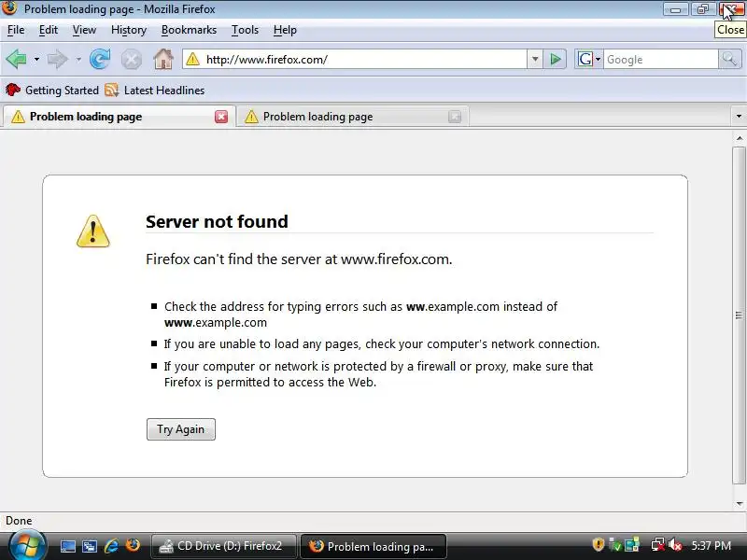Viewport: 747px width, 560px height.
Task: Click the vertical scrollbar down arrow
Action: click(x=739, y=503)
